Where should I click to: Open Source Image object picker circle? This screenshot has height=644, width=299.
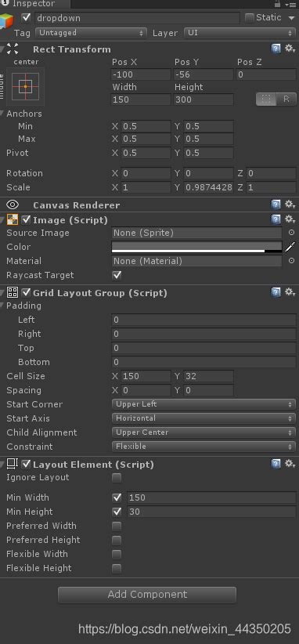pyautogui.click(x=291, y=233)
